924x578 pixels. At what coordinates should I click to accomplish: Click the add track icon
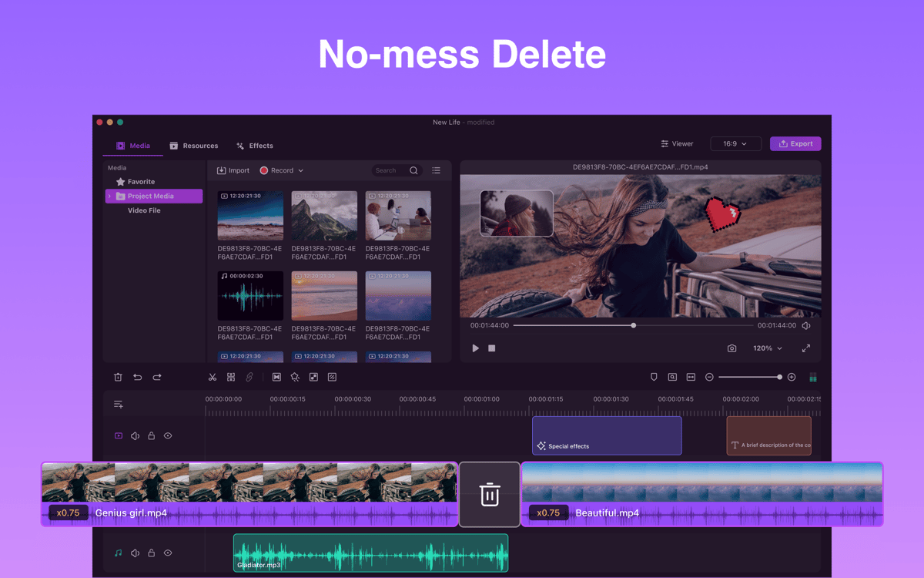tap(118, 405)
